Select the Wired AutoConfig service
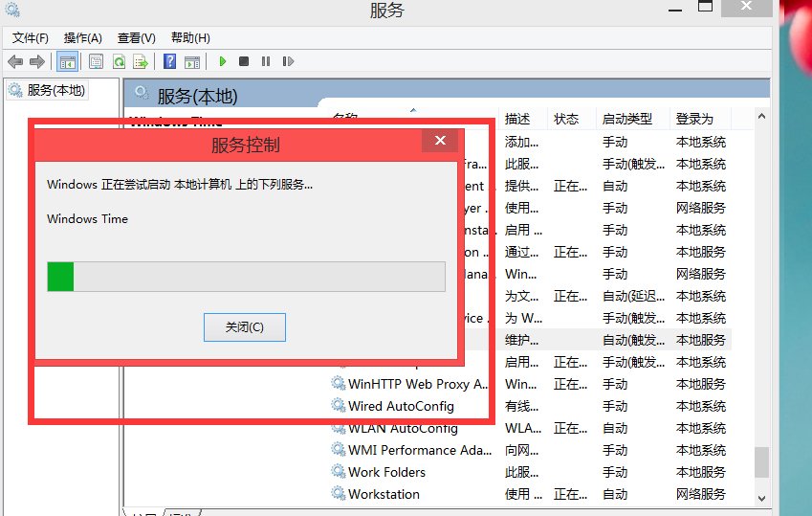 [x=401, y=406]
